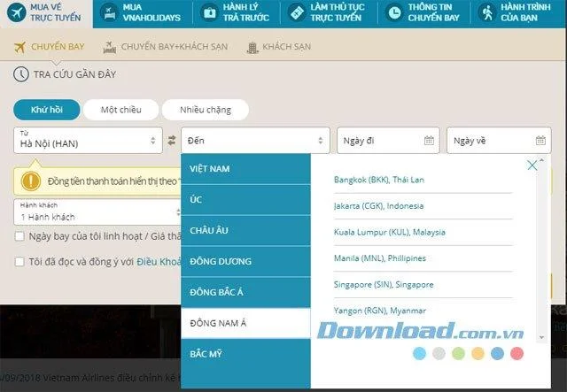Select the Đông Bắc Á region

pyautogui.click(x=246, y=292)
